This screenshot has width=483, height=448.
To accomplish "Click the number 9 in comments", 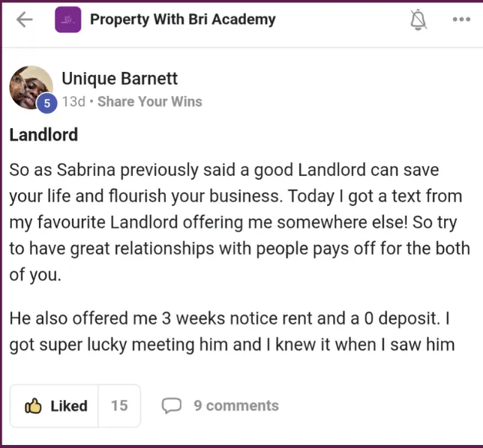I will tap(198, 405).
